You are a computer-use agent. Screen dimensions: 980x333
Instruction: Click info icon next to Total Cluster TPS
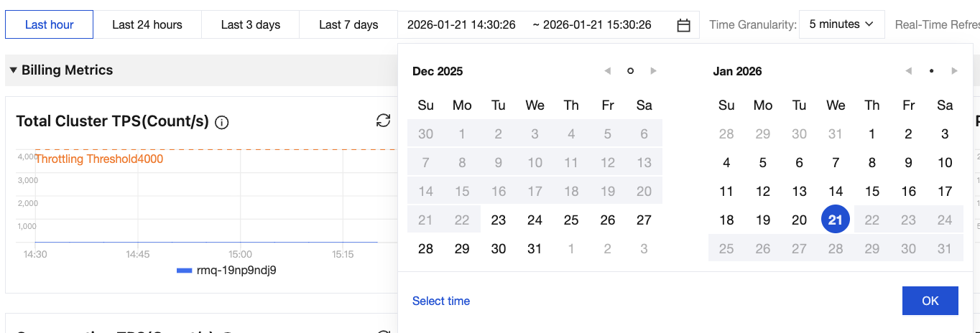coord(222,122)
